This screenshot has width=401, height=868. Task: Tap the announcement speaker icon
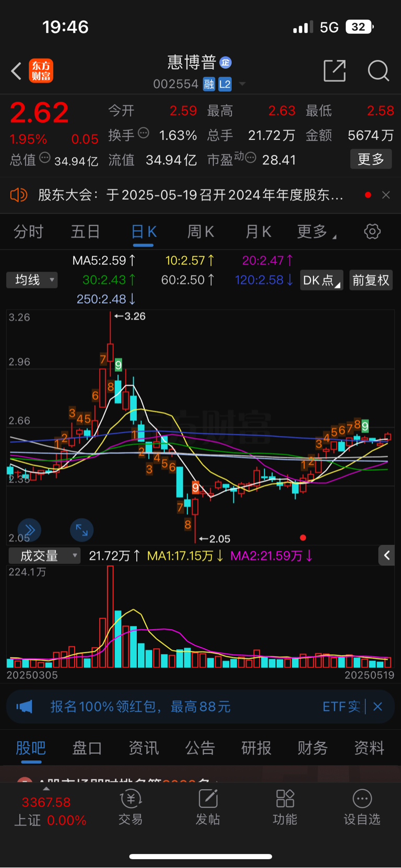[18, 195]
